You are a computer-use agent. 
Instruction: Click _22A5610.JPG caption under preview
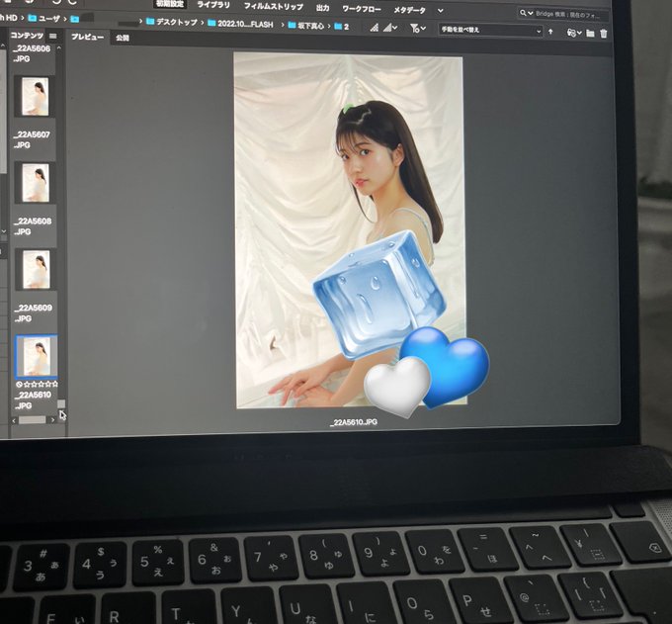pyautogui.click(x=354, y=422)
